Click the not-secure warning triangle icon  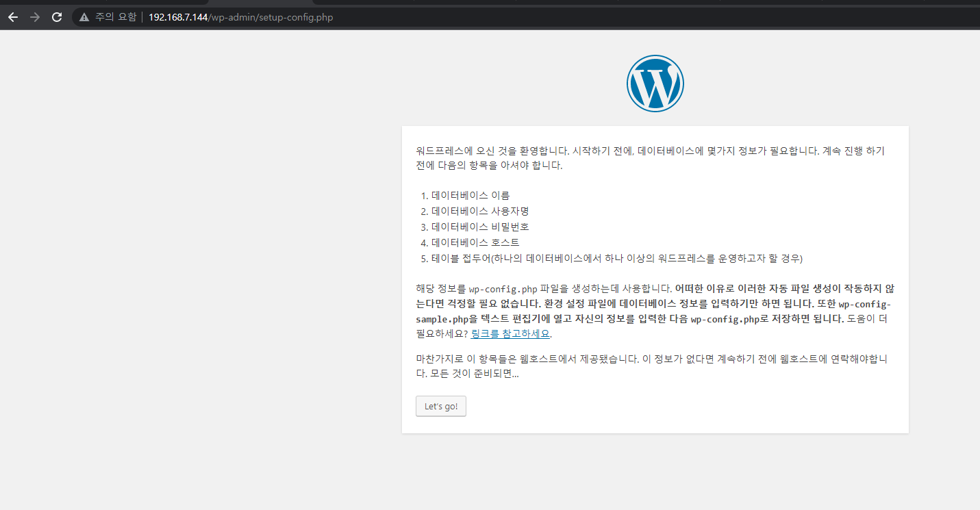point(84,17)
